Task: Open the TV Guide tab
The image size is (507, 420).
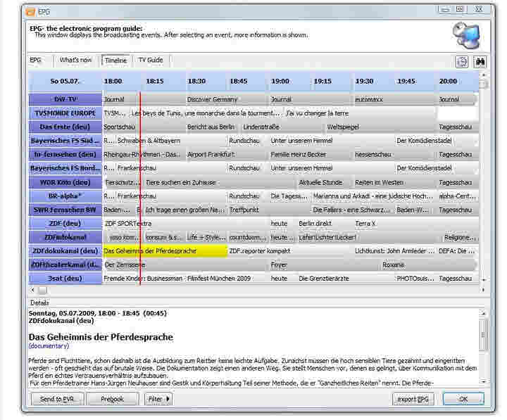Action: [x=150, y=61]
